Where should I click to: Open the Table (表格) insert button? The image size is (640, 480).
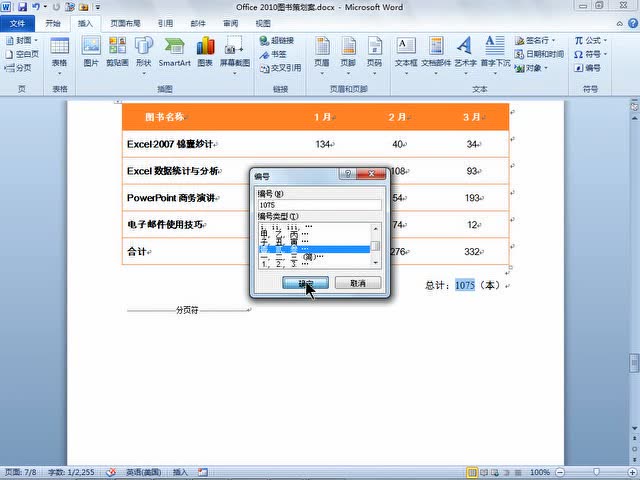tap(60, 56)
